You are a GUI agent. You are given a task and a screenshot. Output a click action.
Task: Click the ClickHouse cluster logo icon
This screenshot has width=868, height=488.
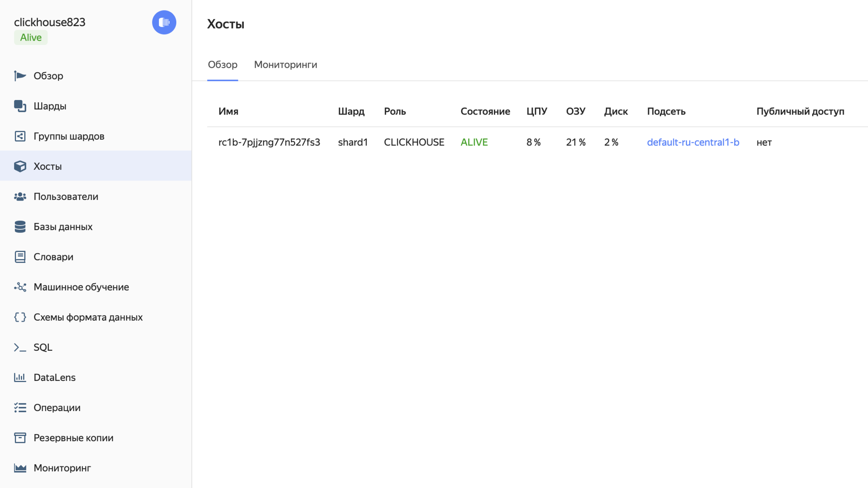164,22
